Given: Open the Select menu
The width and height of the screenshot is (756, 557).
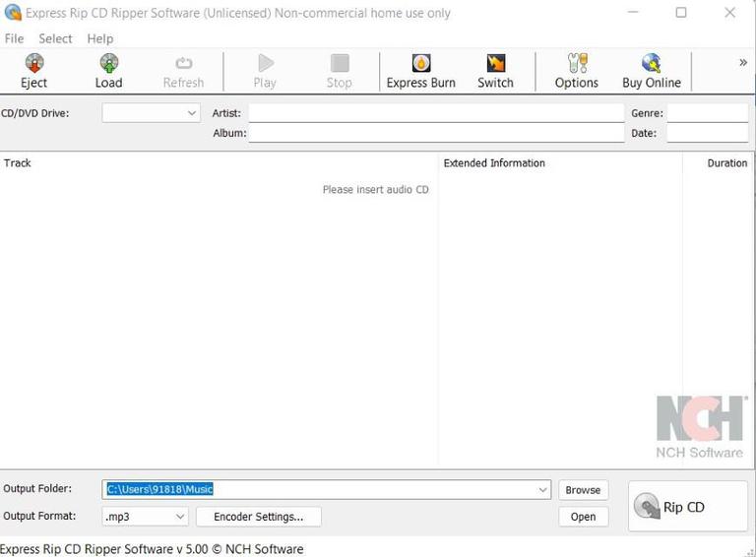Looking at the screenshot, I should click(x=55, y=38).
